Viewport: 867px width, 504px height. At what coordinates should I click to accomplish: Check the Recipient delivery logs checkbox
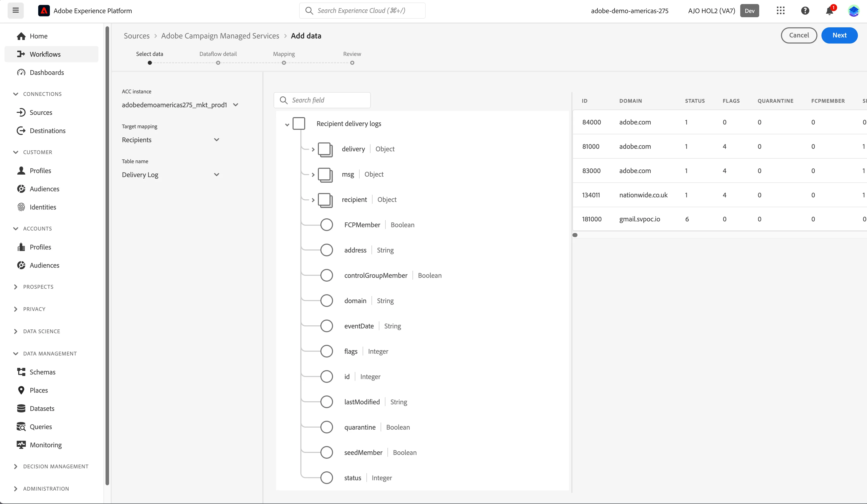299,123
